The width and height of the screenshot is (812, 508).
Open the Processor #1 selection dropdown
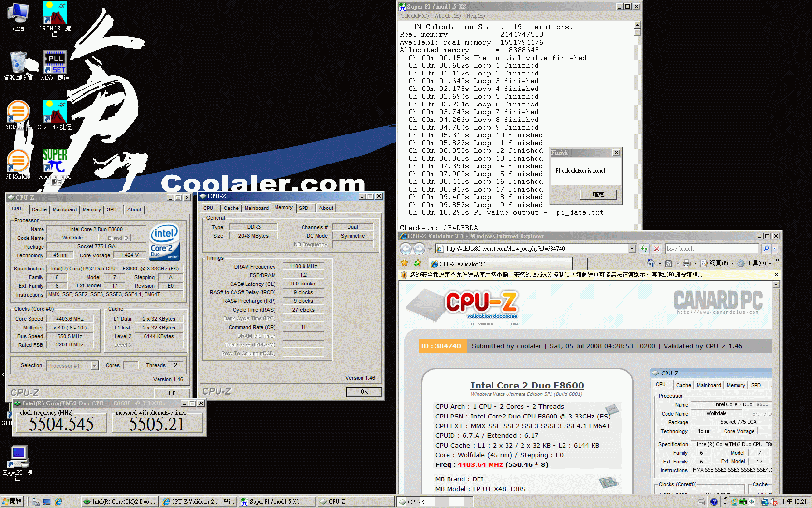(95, 365)
